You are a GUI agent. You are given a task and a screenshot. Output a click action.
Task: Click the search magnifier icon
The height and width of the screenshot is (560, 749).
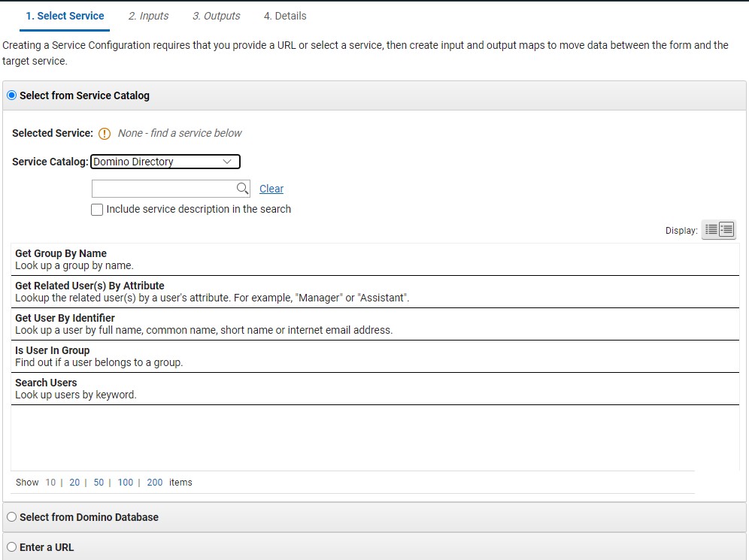(241, 188)
